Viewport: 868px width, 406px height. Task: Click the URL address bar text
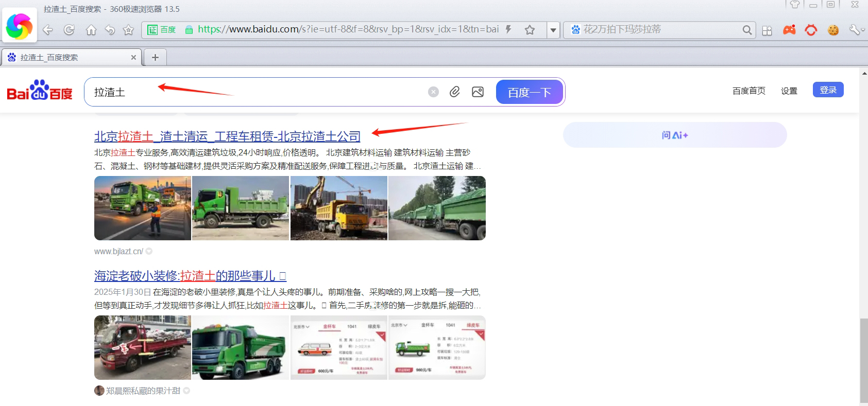point(348,29)
